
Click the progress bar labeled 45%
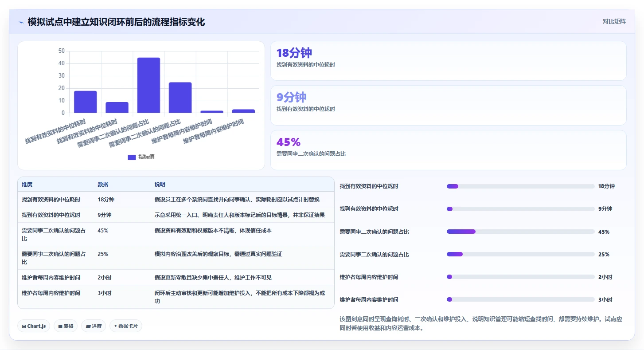click(x=521, y=232)
